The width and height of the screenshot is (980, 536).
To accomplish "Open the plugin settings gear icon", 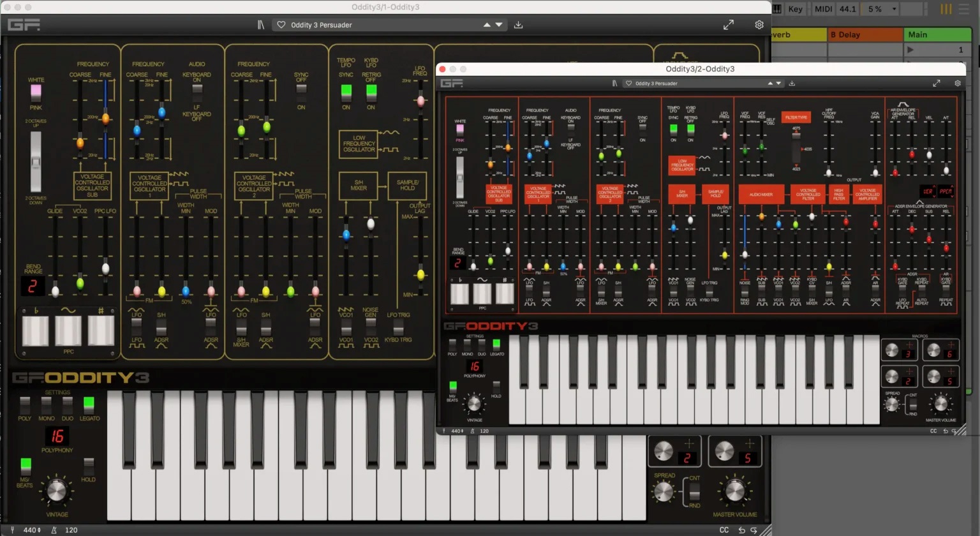I will [x=759, y=24].
